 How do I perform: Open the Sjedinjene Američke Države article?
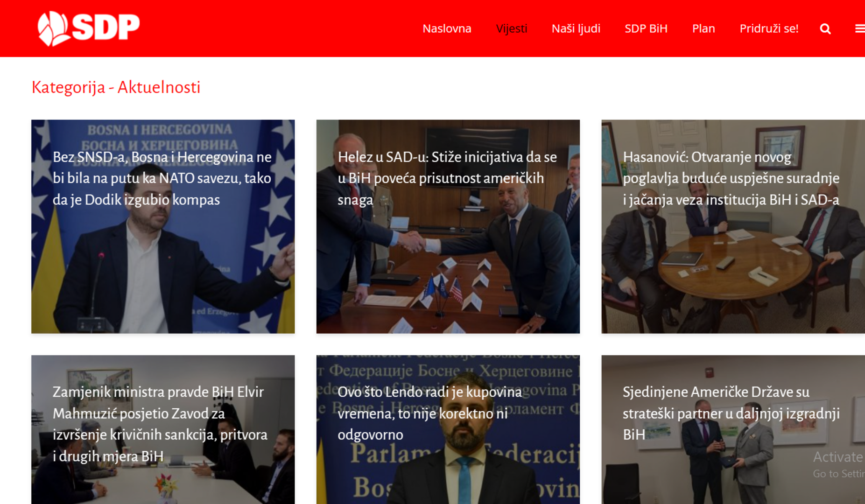(731, 413)
